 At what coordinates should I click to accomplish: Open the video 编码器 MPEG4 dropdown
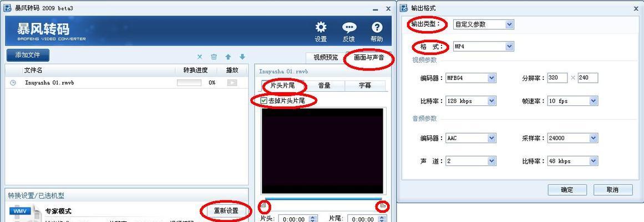[491, 78]
